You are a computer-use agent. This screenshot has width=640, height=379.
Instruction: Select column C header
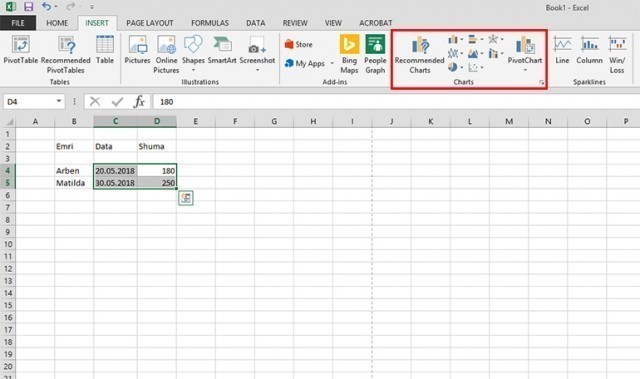[x=116, y=121]
